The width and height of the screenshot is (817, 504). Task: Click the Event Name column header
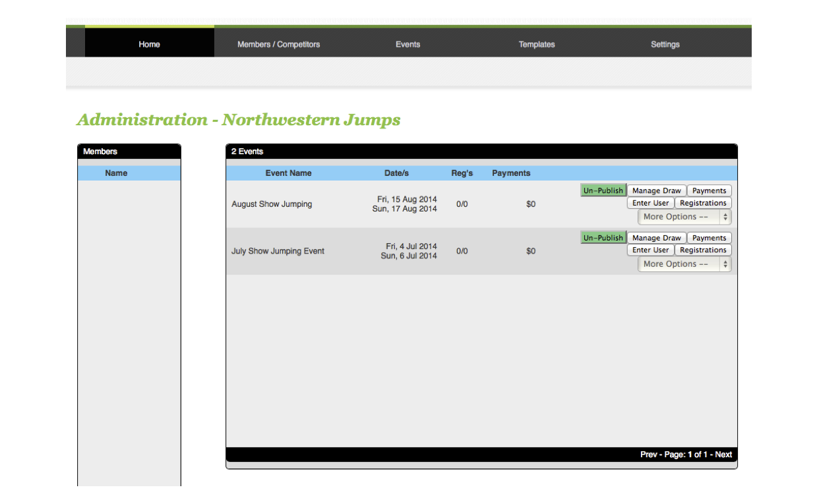click(288, 173)
